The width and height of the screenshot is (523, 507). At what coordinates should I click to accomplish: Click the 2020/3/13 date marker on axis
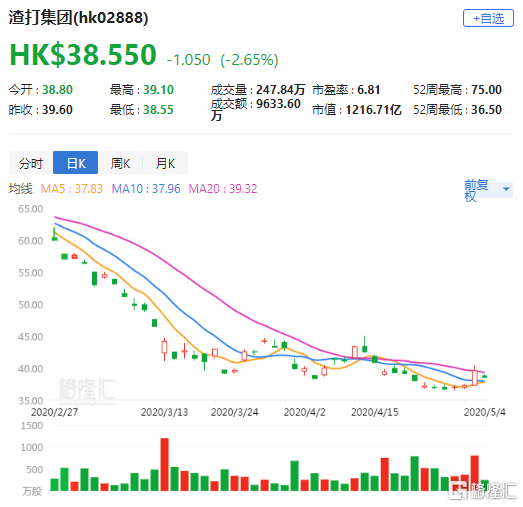tap(164, 412)
